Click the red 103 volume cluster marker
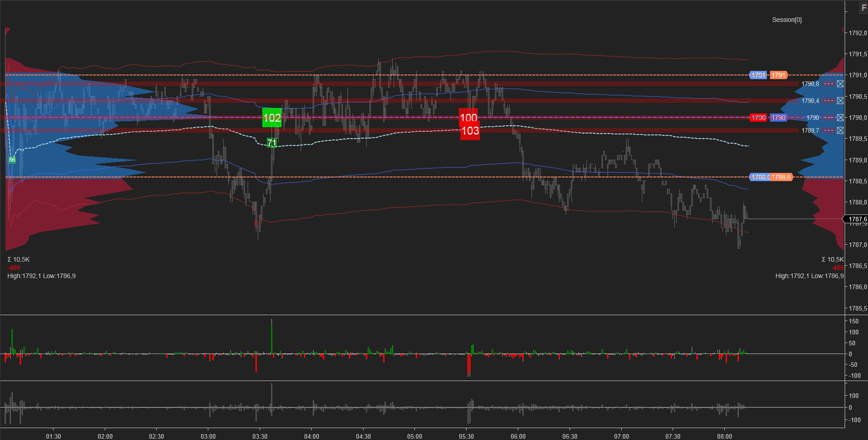 [x=470, y=131]
